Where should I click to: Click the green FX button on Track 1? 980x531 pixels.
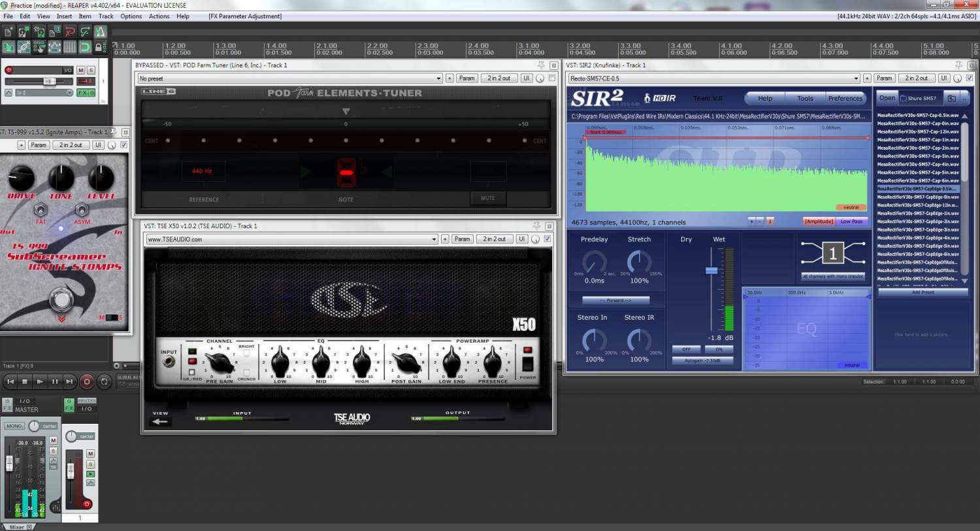tap(83, 93)
